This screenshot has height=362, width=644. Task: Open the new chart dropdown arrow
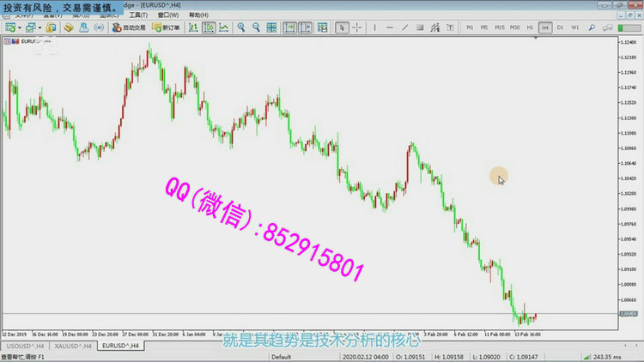pyautogui.click(x=20, y=27)
